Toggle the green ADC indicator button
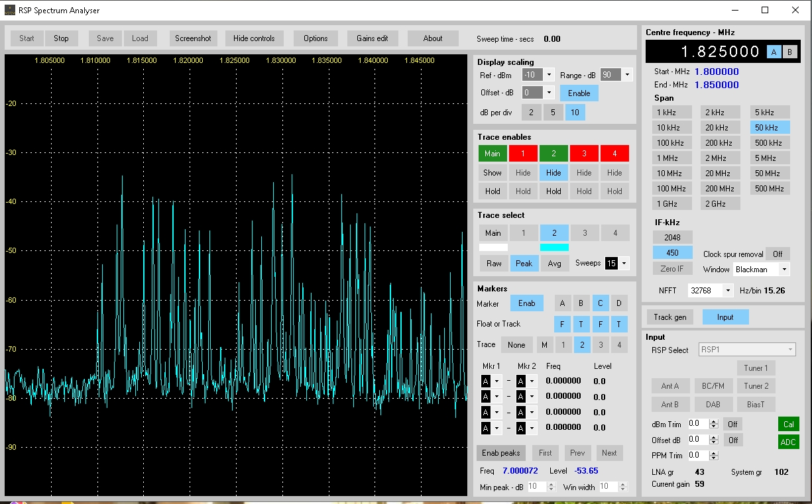Viewport: 812px width, 504px height. click(x=788, y=442)
